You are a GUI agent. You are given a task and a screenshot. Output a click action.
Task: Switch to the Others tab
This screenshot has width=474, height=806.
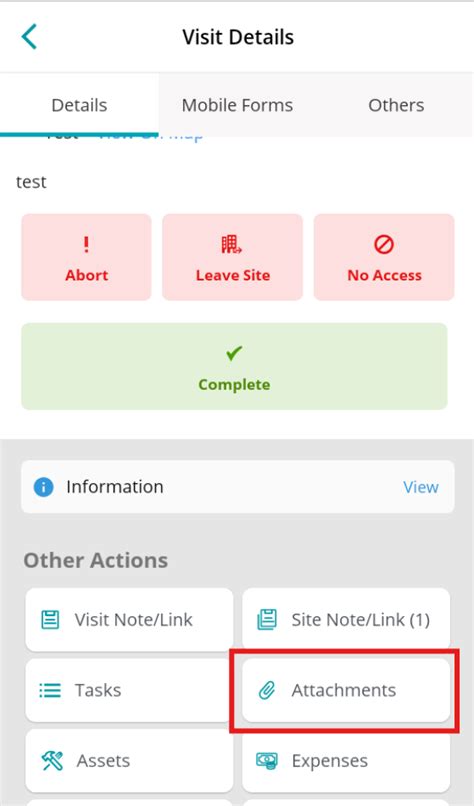point(396,105)
